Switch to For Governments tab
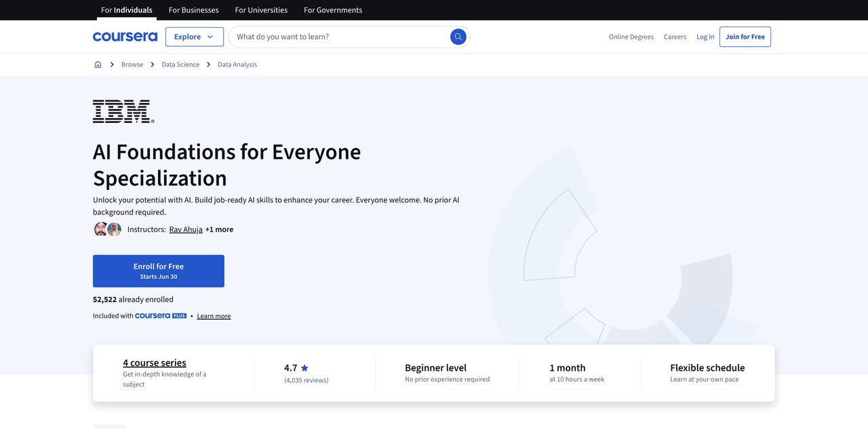868x429 pixels. coord(333,10)
